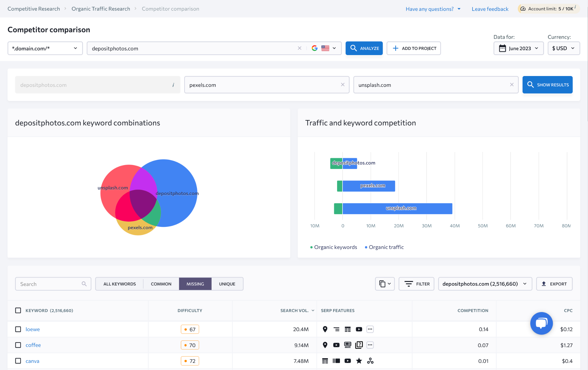Viewport: 588px width, 370px height.
Task: Click the magnifier icon in keyword search box
Action: tap(84, 284)
